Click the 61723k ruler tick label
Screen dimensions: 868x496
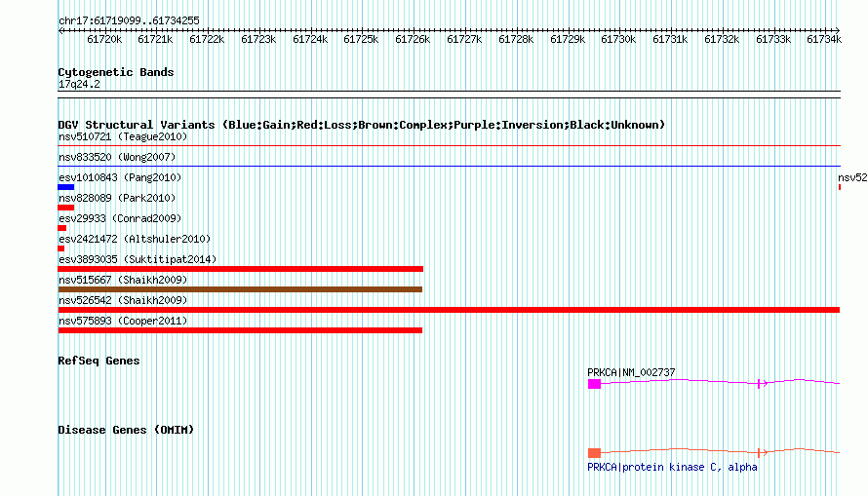tap(258, 39)
